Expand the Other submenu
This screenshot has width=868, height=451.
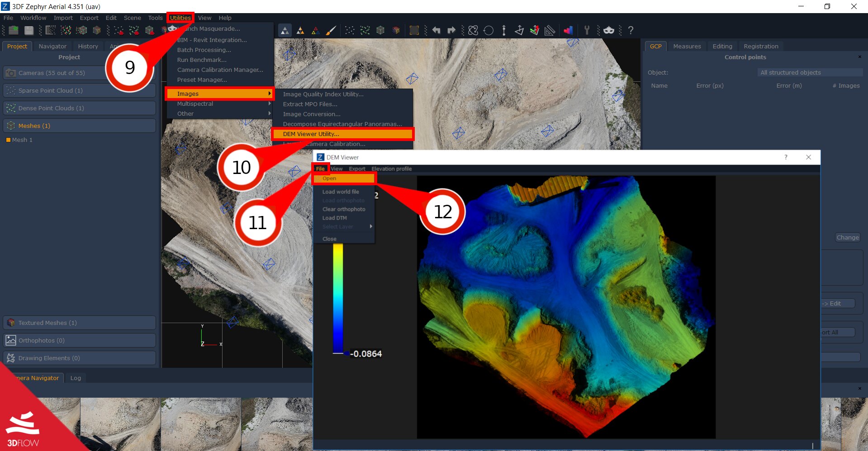(220, 113)
